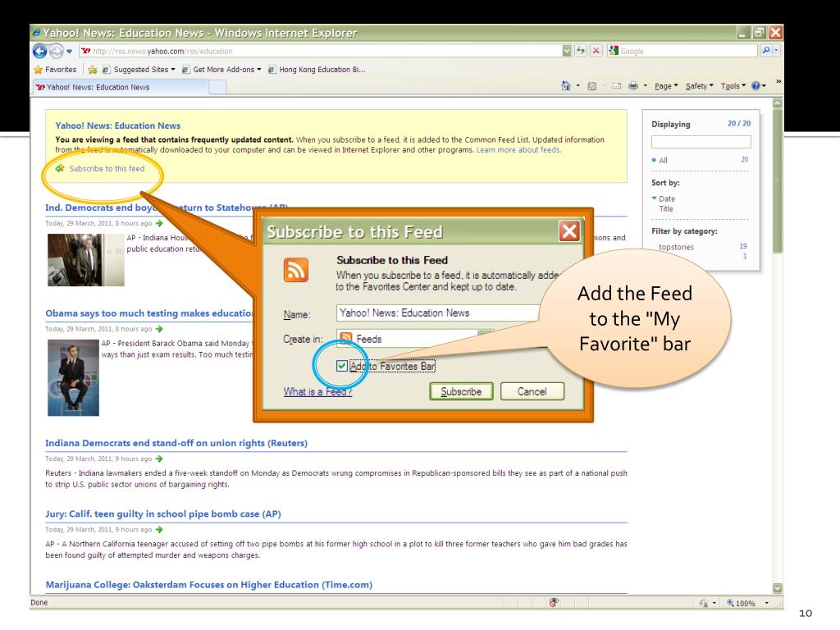Open thumbnail photo of Indiana House article

pos(85,260)
